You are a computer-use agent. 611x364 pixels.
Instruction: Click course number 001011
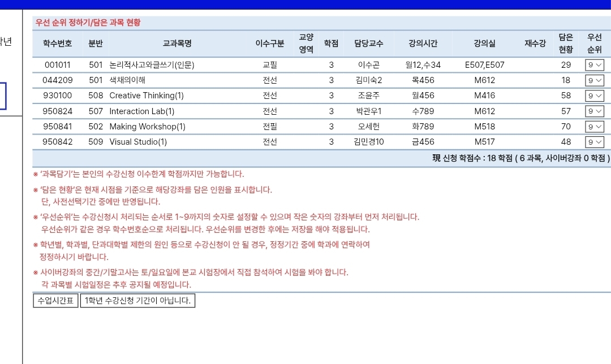point(58,65)
